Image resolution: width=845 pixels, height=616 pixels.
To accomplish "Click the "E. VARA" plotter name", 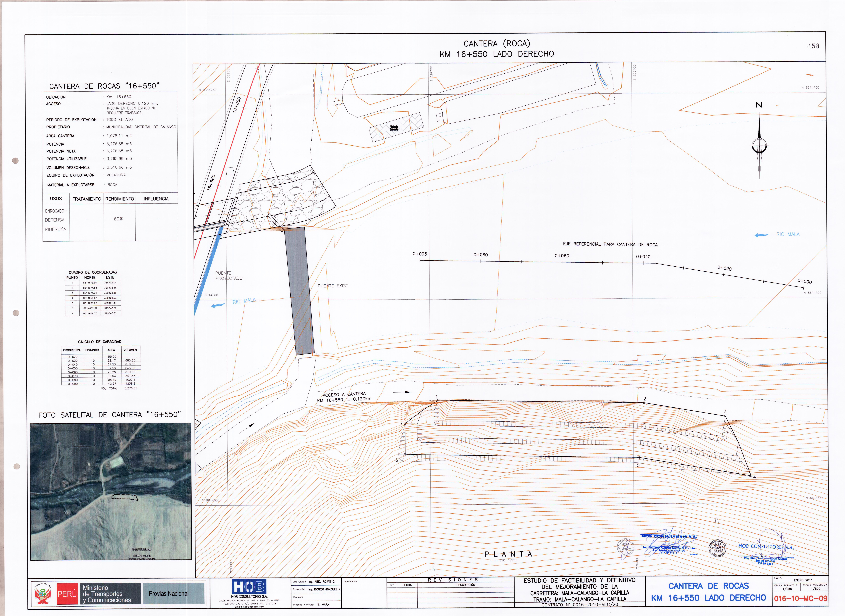I will [323, 605].
